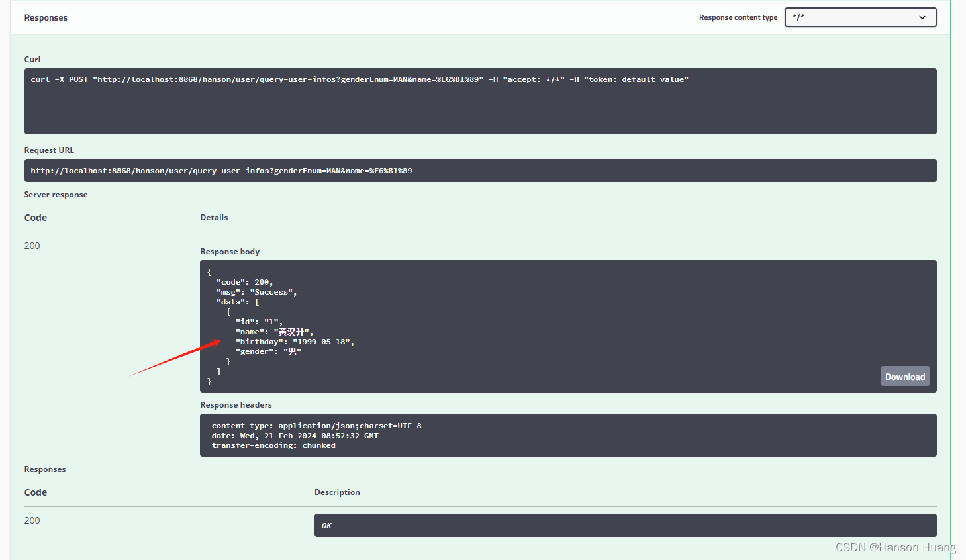Click the server response code 200
This screenshot has height=560, width=966.
click(32, 246)
